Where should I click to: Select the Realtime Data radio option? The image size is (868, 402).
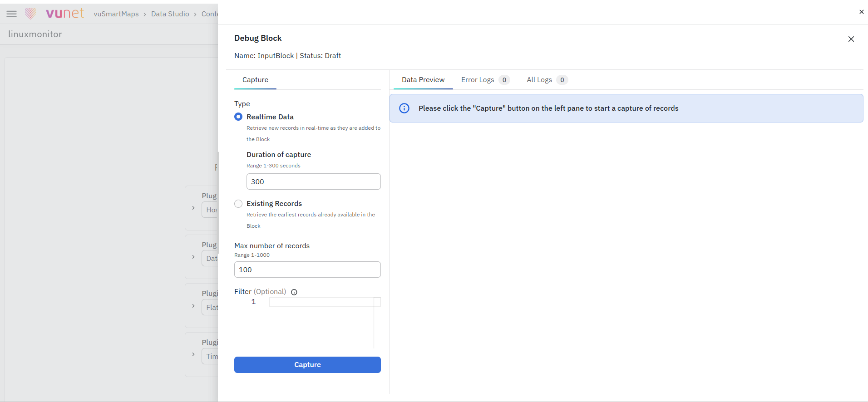tap(238, 117)
